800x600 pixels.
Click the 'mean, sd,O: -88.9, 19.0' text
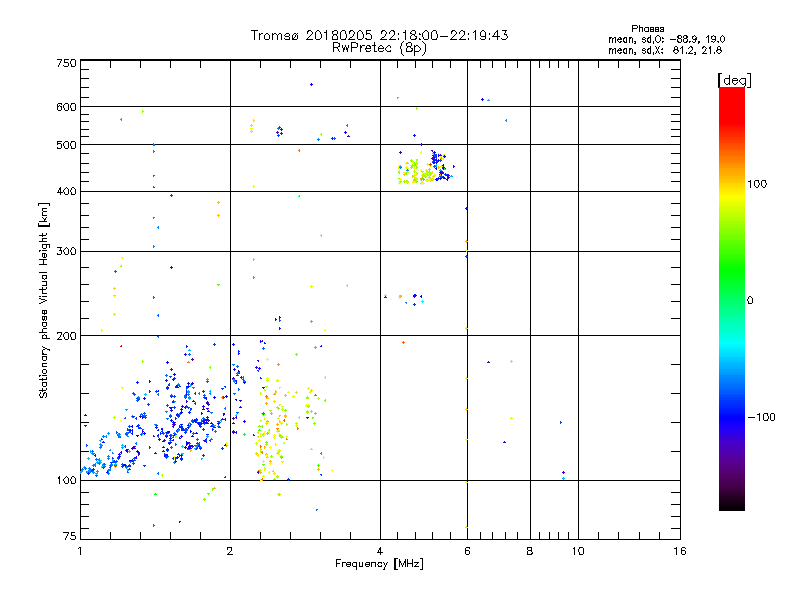click(x=666, y=39)
